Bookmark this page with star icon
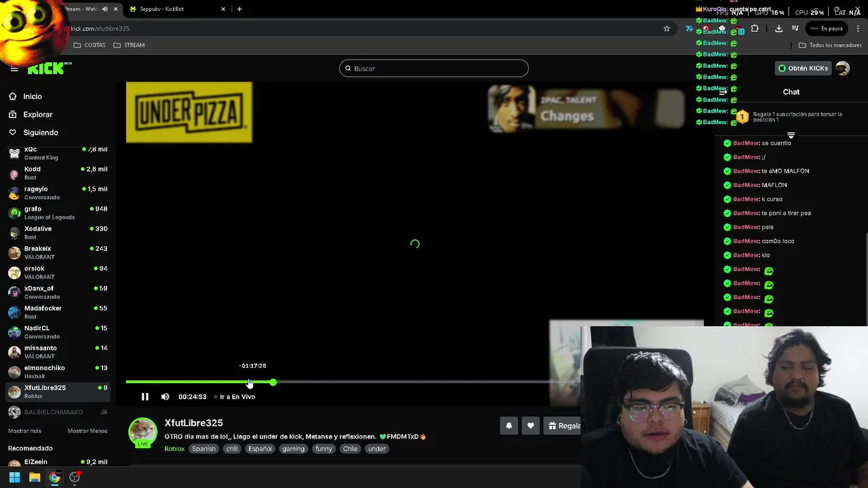Viewport: 868px width, 488px height. pos(667,28)
